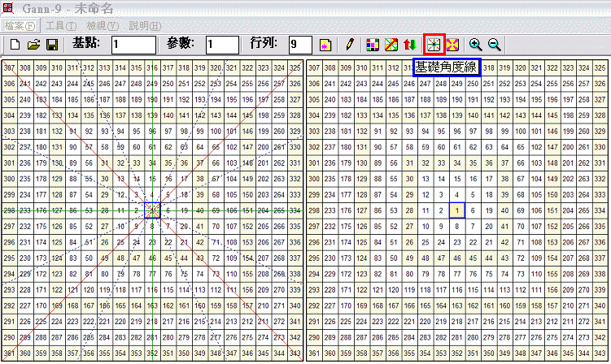Click the Gann-9 application icon in title bar
This screenshot has height=364, width=611.
pyautogui.click(x=7, y=8)
